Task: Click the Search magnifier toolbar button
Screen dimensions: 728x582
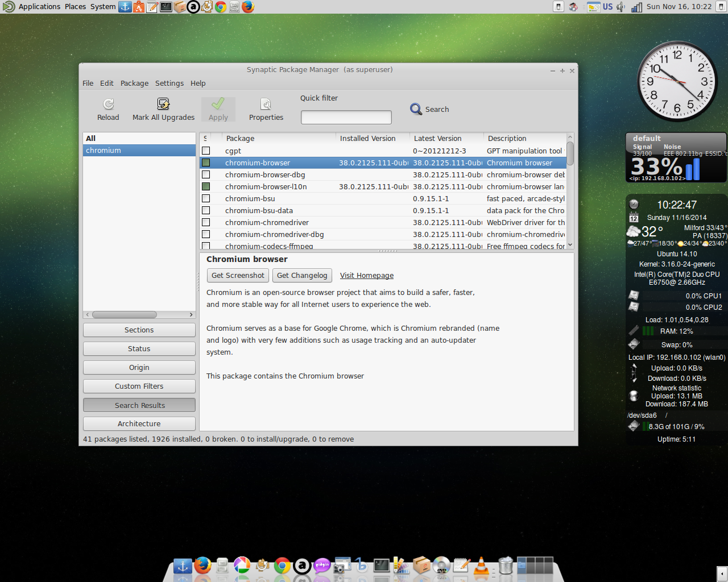Action: pyautogui.click(x=429, y=109)
